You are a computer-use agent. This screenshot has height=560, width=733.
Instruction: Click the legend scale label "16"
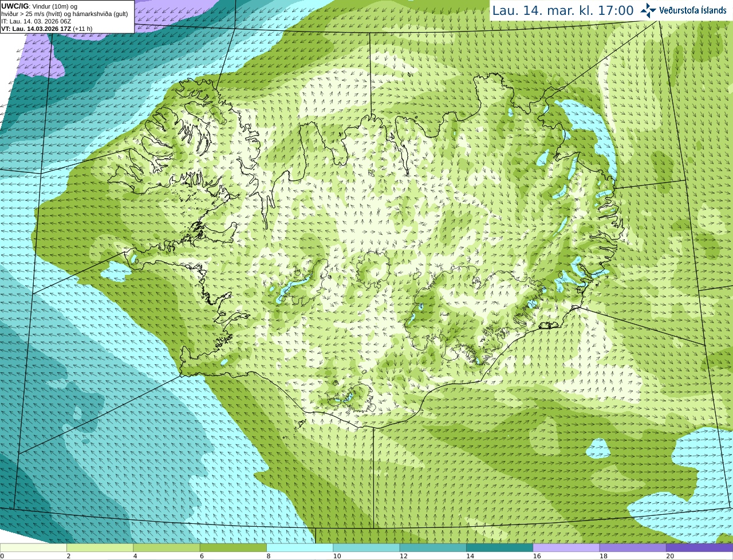click(537, 556)
